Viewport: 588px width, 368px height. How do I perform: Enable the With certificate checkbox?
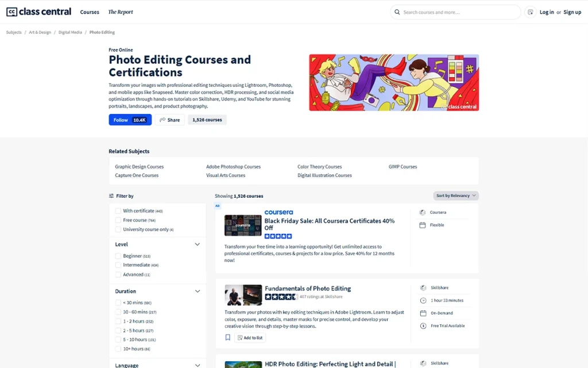coord(118,211)
